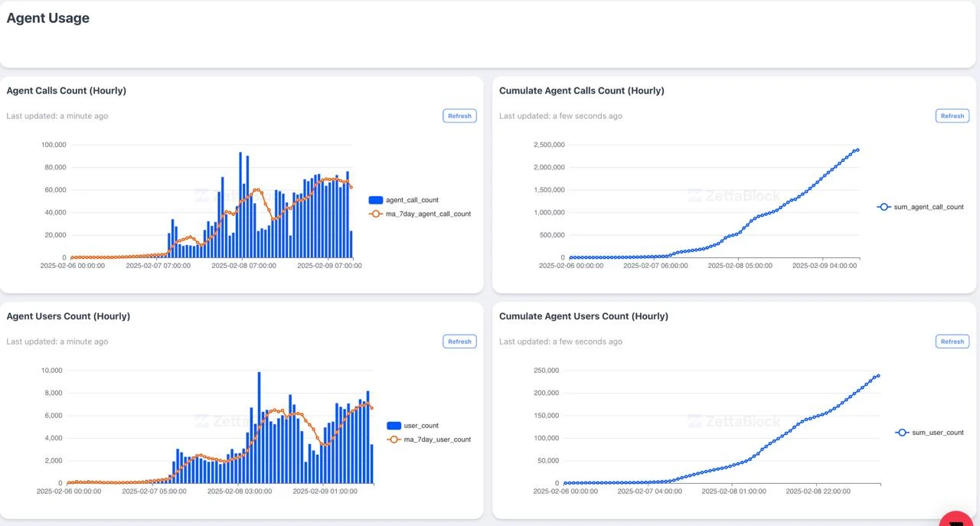
Task: Select last data point on Cumulate Agent Users line
Action: click(x=877, y=375)
